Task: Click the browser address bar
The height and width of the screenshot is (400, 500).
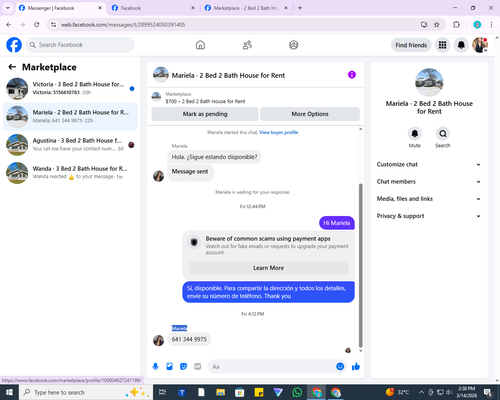Action: (233, 25)
